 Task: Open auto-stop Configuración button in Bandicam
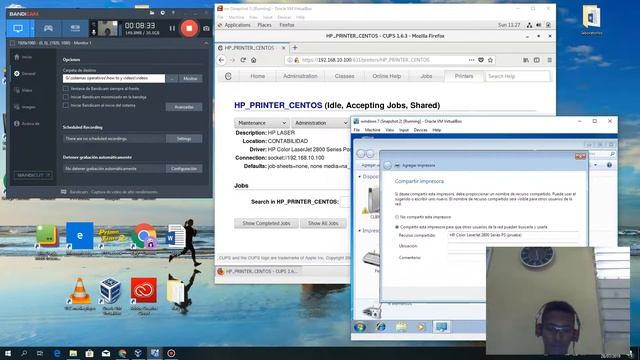pos(184,169)
